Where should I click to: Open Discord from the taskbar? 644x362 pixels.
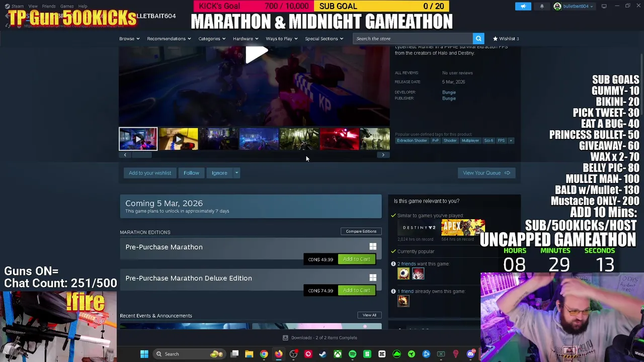pos(470,354)
